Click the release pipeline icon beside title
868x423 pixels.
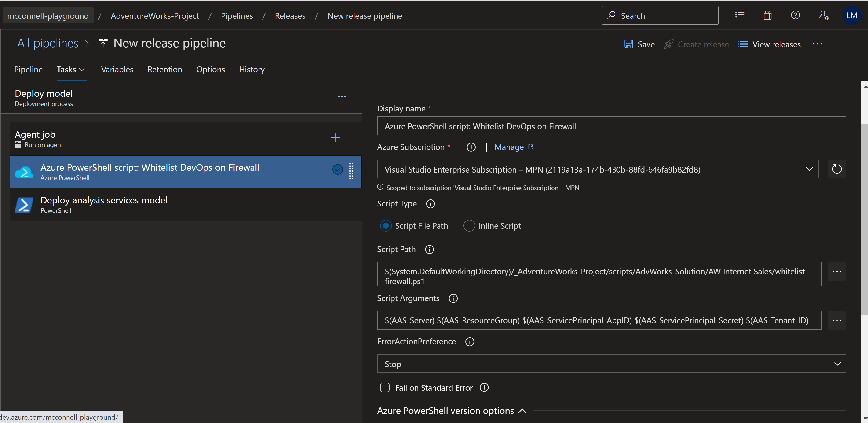(103, 43)
